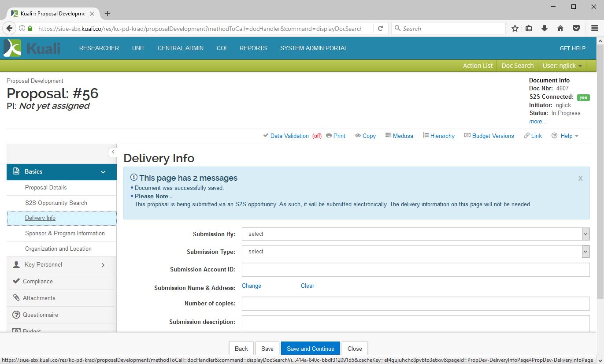Image resolution: width=604 pixels, height=364 pixels.
Task: Collapse the left sidebar panel
Action: click(x=113, y=152)
